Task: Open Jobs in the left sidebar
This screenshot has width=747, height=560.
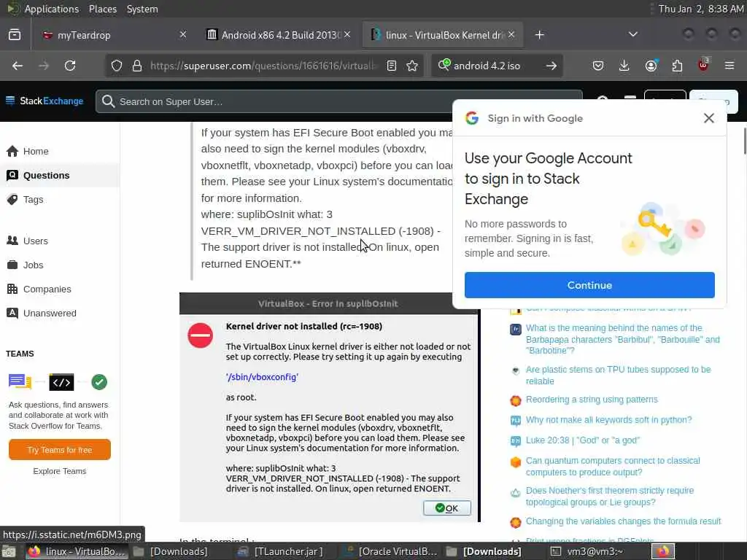Action: coord(34,265)
